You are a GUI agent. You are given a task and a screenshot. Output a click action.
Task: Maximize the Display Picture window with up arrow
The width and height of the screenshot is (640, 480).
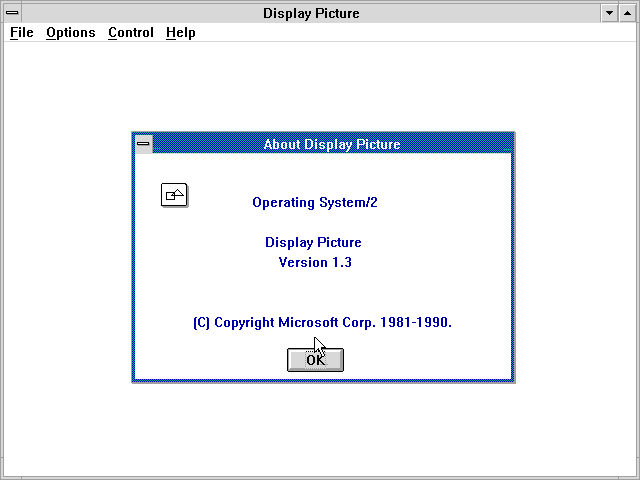pyautogui.click(x=627, y=13)
